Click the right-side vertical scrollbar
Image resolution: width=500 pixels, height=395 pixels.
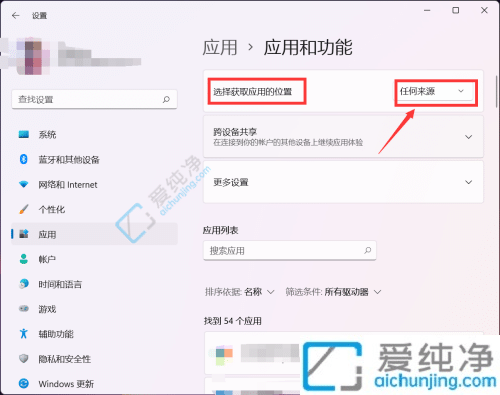(x=497, y=92)
